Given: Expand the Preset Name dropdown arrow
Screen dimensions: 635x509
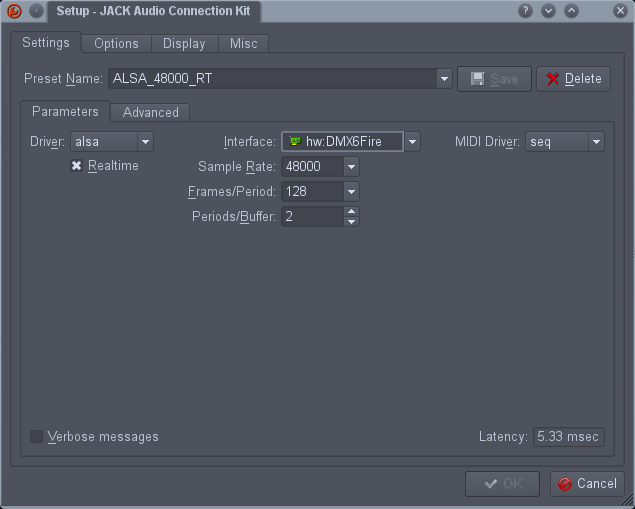Looking at the screenshot, I should [x=444, y=79].
